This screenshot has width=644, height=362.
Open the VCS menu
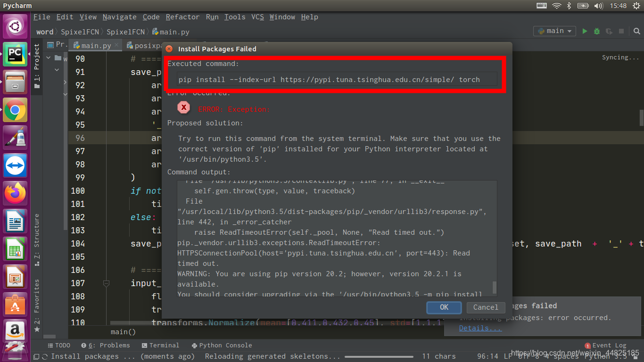point(257,17)
